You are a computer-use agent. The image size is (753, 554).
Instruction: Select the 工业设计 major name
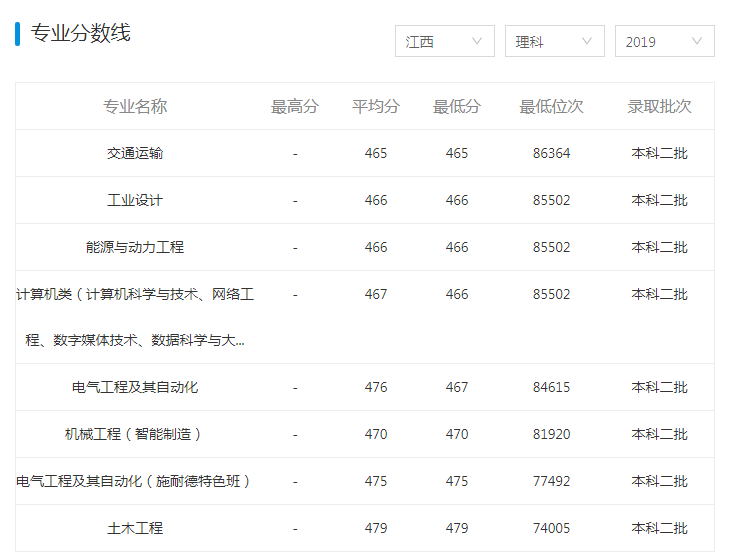(x=135, y=200)
